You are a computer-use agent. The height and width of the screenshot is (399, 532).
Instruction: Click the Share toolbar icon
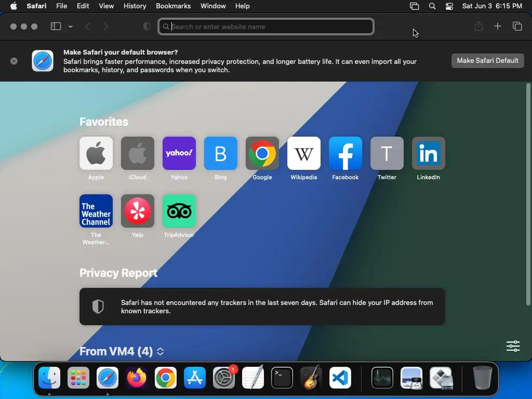coord(478,26)
